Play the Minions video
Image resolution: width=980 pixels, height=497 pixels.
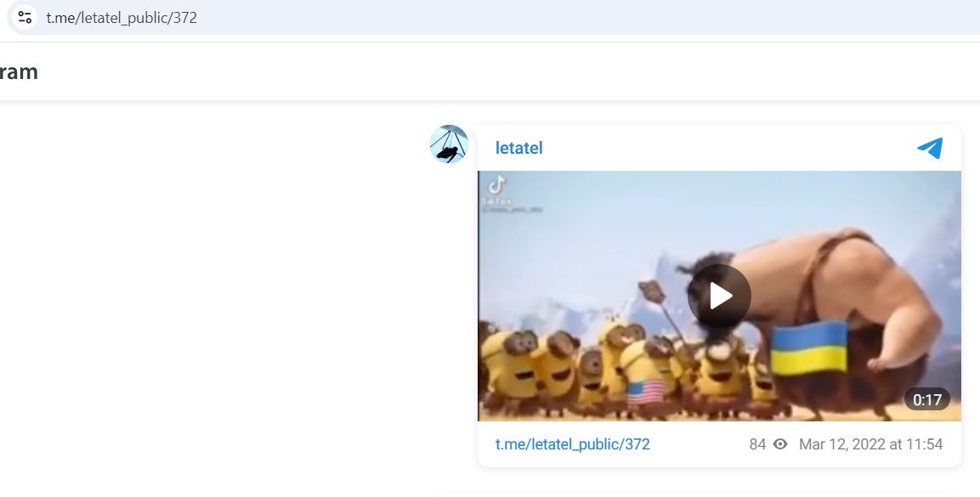point(719,296)
